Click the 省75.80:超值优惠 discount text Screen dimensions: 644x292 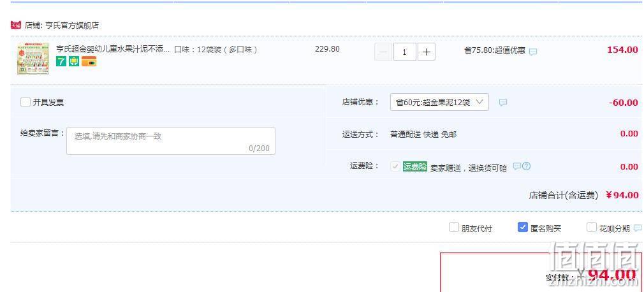click(495, 50)
